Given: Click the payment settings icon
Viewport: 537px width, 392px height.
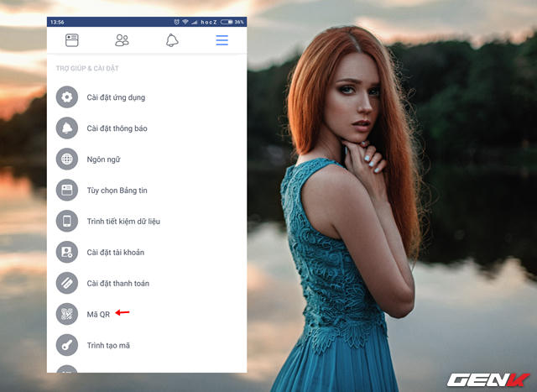Looking at the screenshot, I should click(66, 284).
